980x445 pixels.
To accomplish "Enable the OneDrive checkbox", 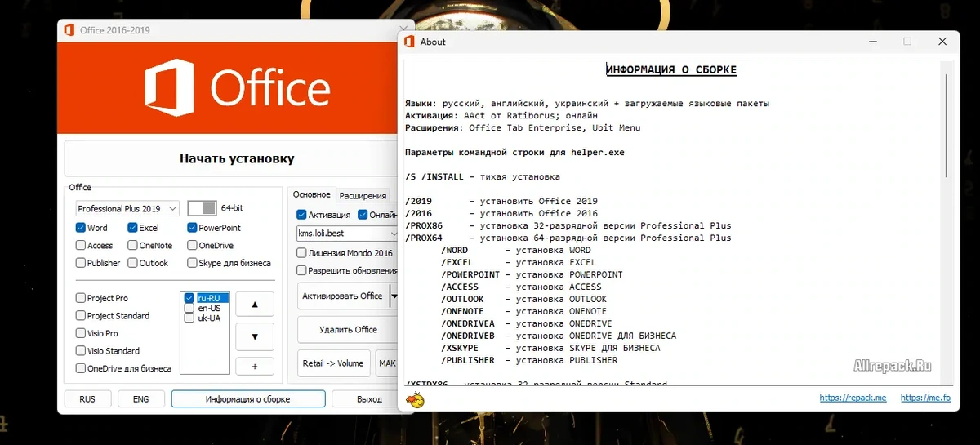I will click(x=192, y=245).
